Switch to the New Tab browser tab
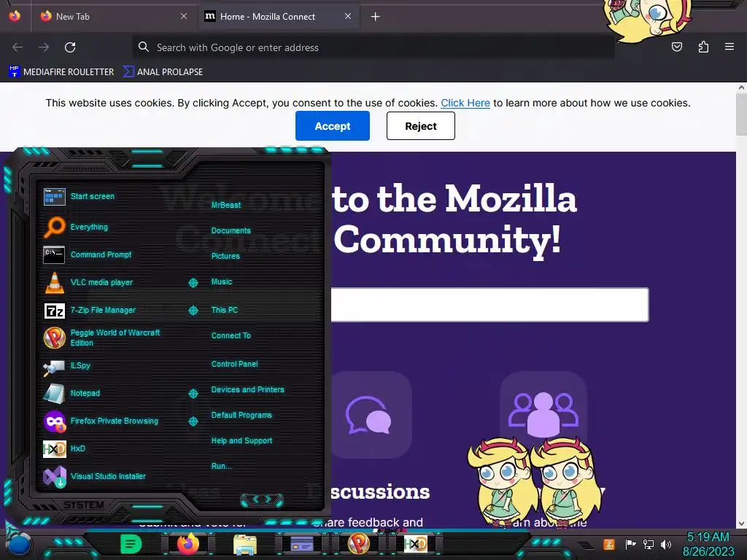747x560 pixels. pyautogui.click(x=112, y=16)
